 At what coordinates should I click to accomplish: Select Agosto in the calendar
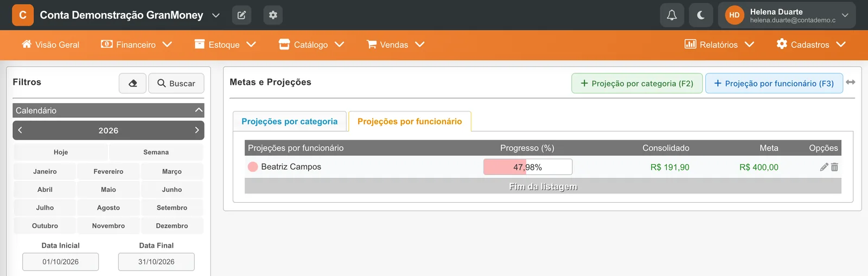(x=108, y=208)
